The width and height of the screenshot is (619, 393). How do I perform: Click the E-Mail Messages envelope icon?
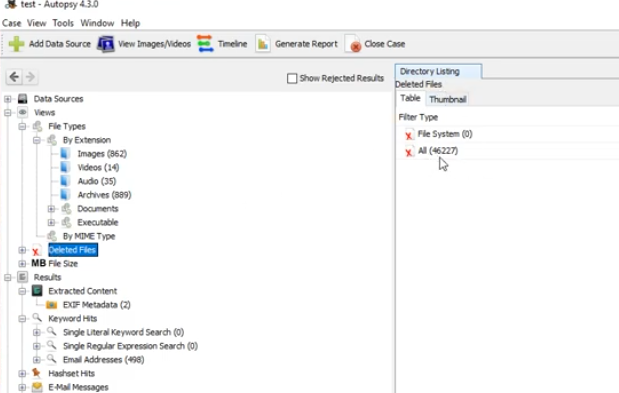[x=37, y=387]
